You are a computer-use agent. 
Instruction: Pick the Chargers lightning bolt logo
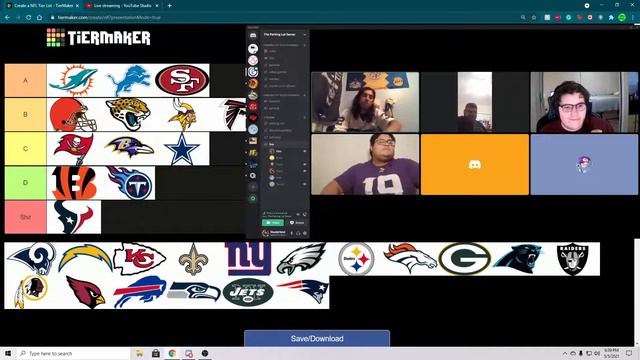85,259
